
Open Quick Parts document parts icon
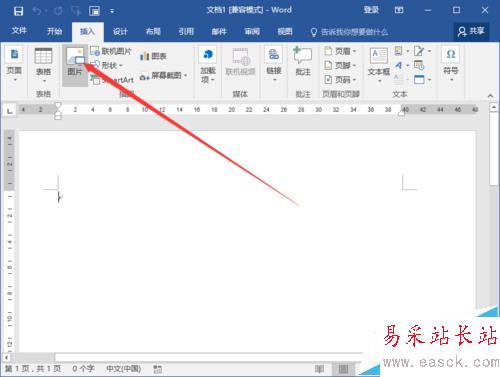pos(402,51)
